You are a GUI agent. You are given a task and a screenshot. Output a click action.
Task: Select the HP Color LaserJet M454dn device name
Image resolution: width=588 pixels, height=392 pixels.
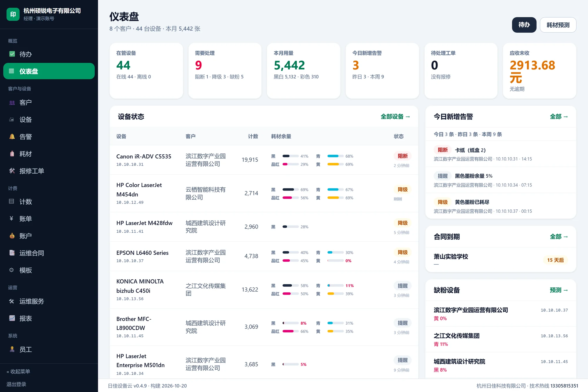point(139,190)
